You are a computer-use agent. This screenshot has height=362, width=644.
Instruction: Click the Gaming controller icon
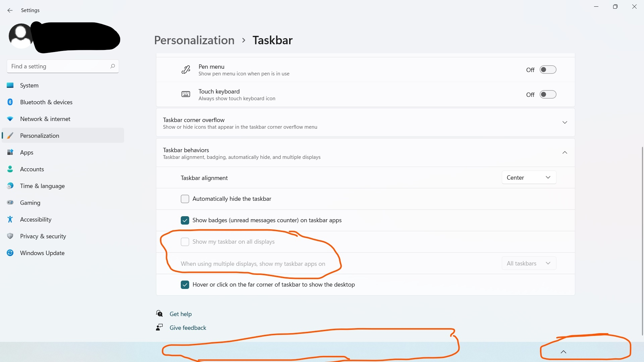10,202
